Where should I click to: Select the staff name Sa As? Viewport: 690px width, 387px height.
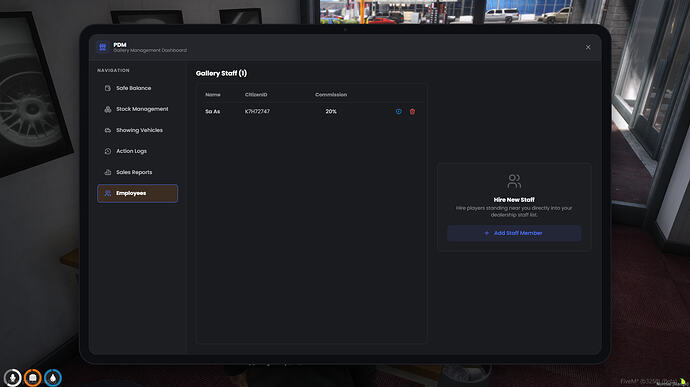coord(213,111)
